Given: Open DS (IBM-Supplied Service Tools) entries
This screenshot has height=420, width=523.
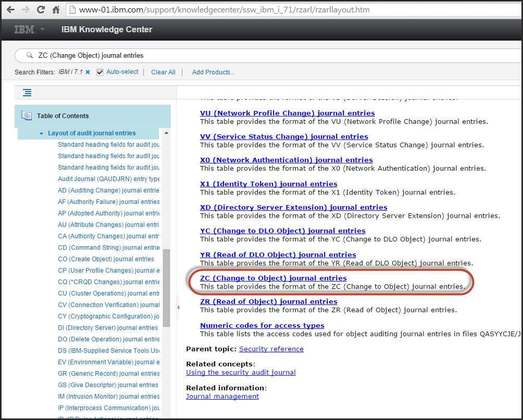Looking at the screenshot, I should coord(108,351).
